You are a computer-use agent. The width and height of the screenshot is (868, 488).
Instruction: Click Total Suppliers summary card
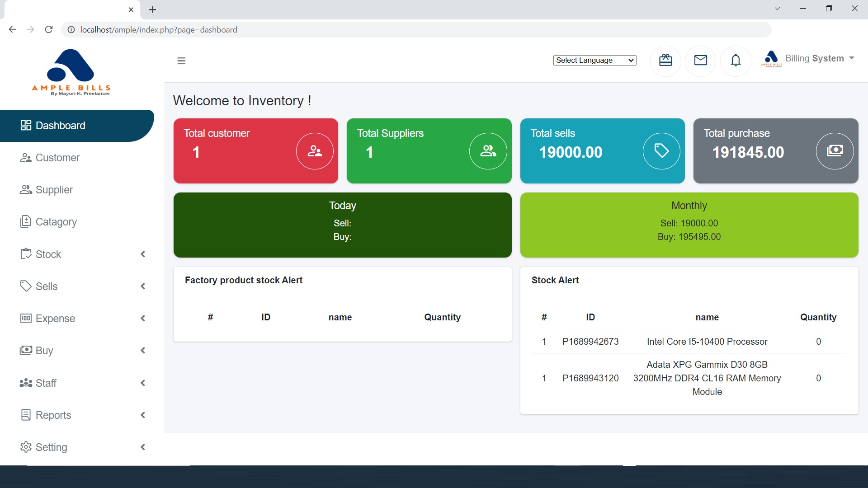tap(429, 151)
